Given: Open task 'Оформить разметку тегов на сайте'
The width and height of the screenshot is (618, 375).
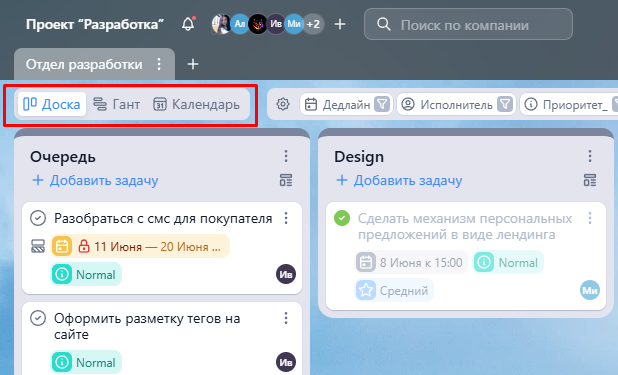Looking at the screenshot, I should [x=147, y=326].
